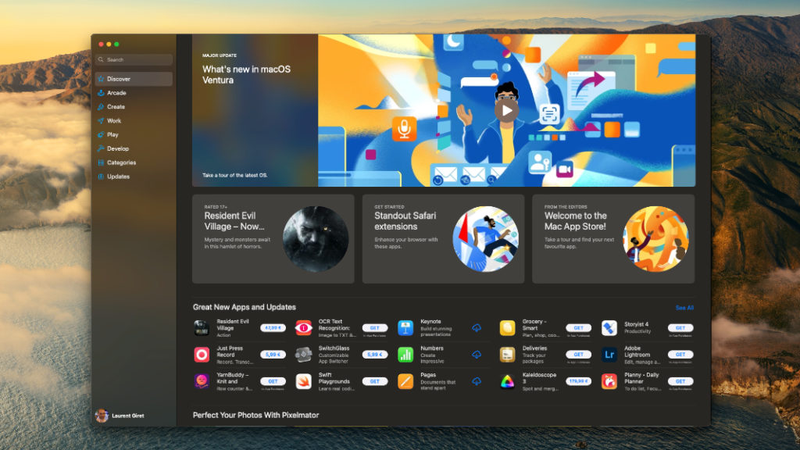Viewport: 800px width, 450px height.
Task: Download Numbers via its cloud icon
Action: (x=477, y=355)
